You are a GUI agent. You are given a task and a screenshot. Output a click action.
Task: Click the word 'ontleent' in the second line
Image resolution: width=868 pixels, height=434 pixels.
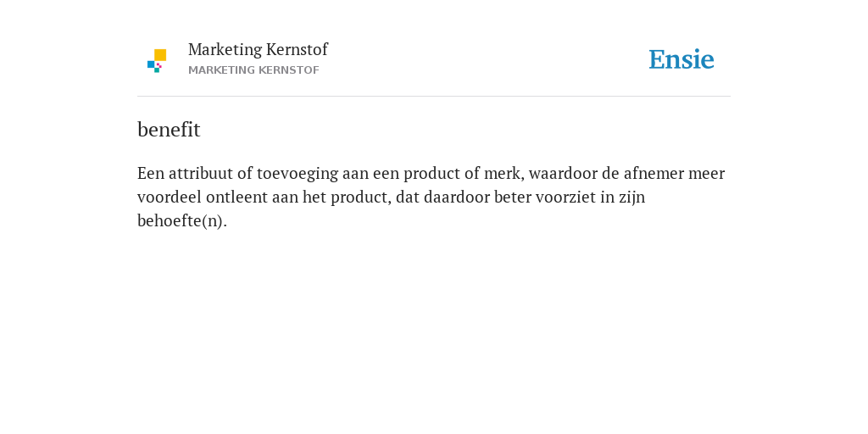pos(236,197)
